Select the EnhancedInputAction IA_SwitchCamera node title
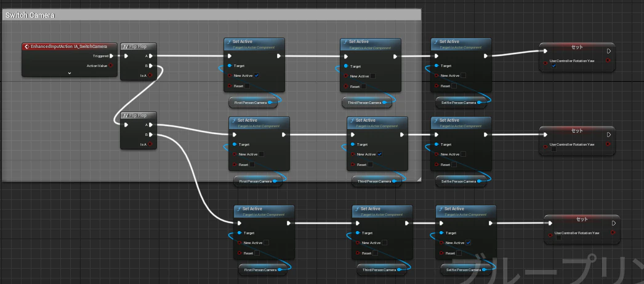 point(69,47)
